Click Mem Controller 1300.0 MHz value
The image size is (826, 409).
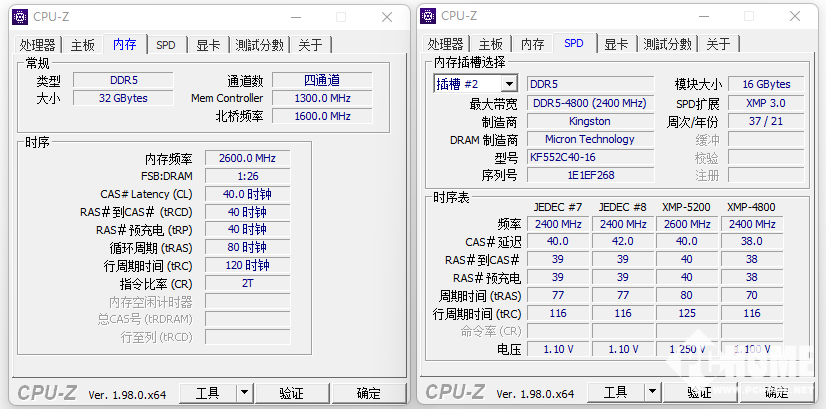pos(322,98)
